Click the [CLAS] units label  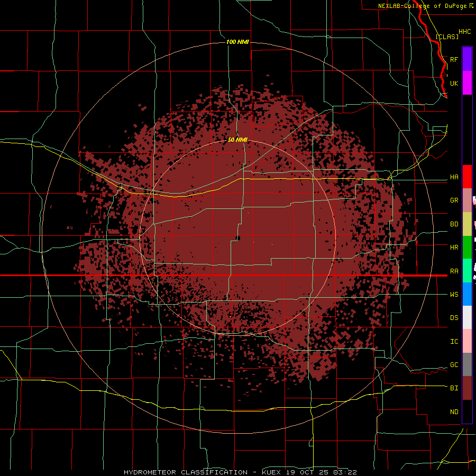[447, 36]
